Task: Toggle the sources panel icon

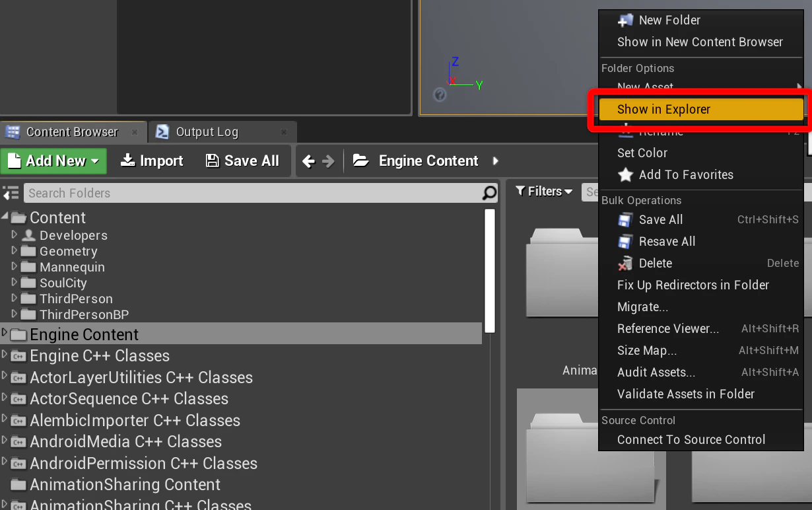Action: click(11, 193)
